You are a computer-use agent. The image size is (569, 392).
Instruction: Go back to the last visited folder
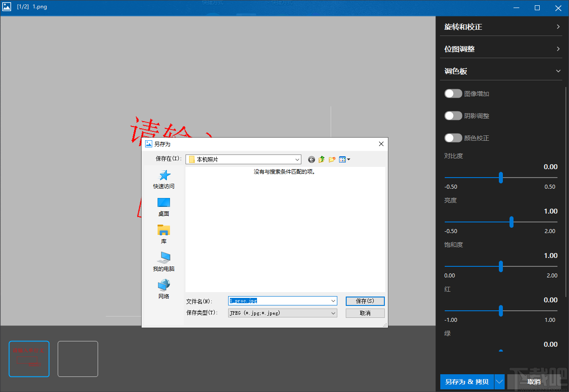(x=312, y=159)
